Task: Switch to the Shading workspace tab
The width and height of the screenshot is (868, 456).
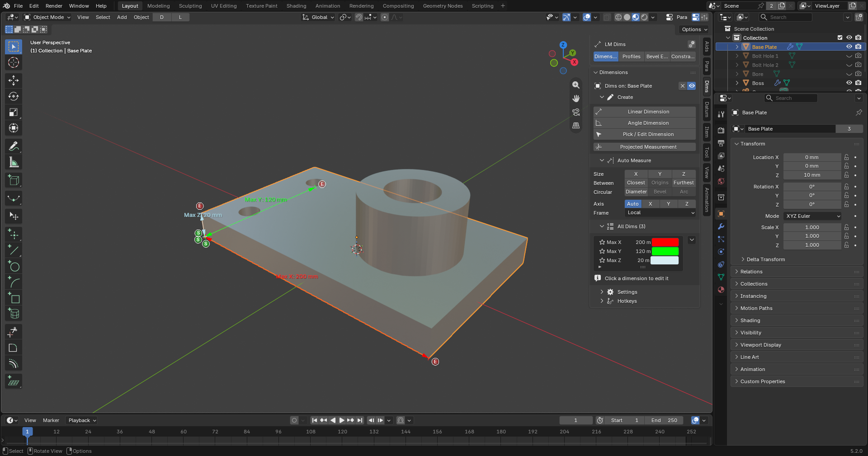Action: point(296,6)
